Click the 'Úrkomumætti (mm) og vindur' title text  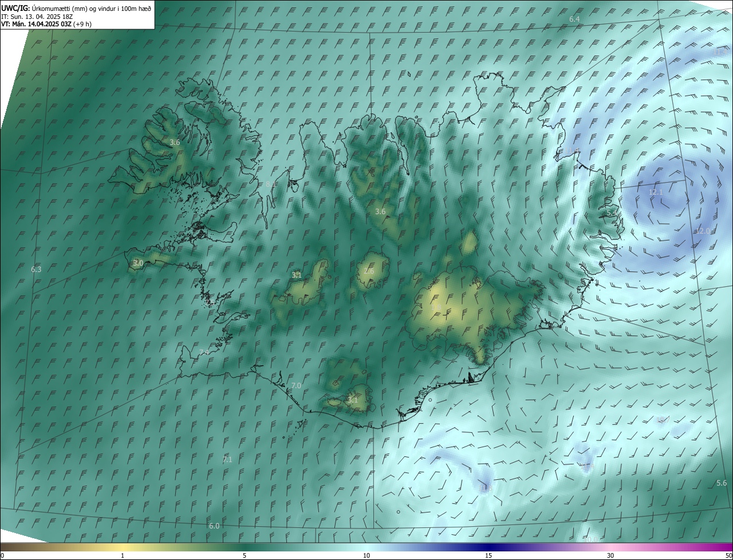coord(93,8)
